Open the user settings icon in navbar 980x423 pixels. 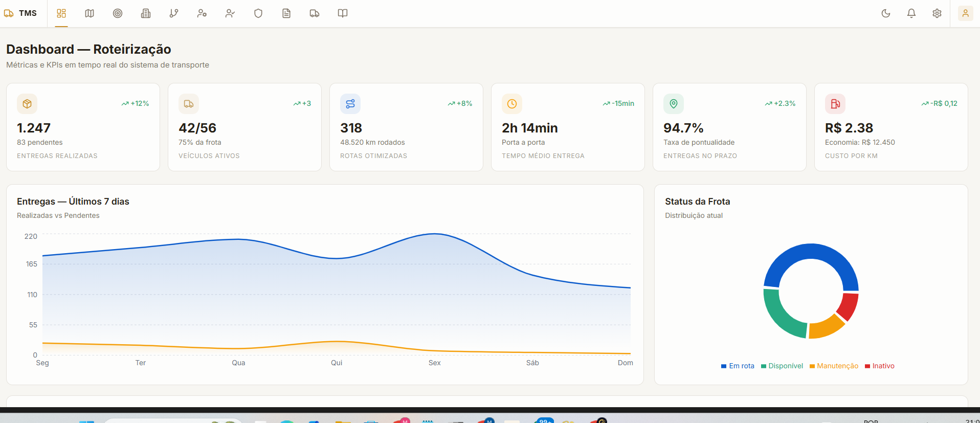pyautogui.click(x=202, y=13)
